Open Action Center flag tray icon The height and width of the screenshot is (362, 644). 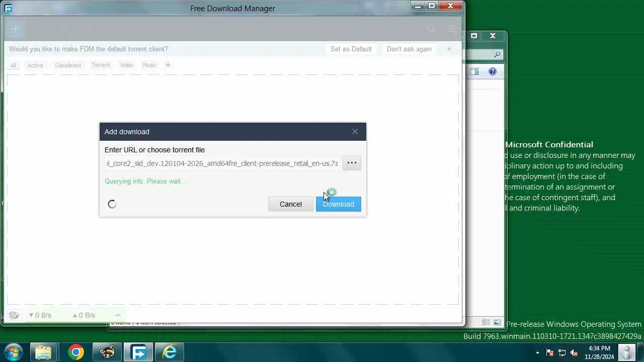(x=550, y=352)
